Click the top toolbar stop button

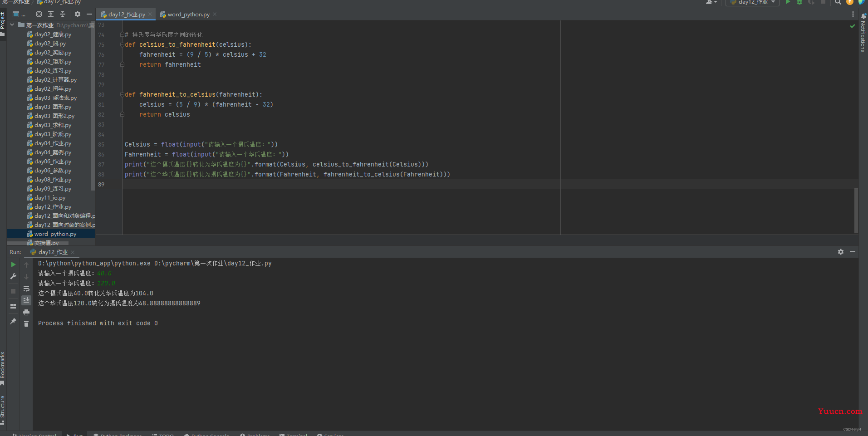point(823,2)
